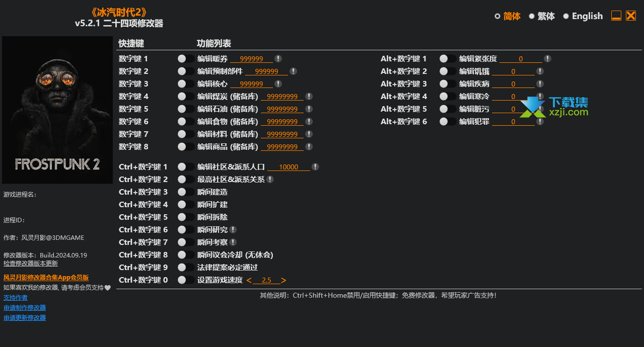
Task: Open 风灵月影修改器合集App会员版 link
Action: pos(46,278)
